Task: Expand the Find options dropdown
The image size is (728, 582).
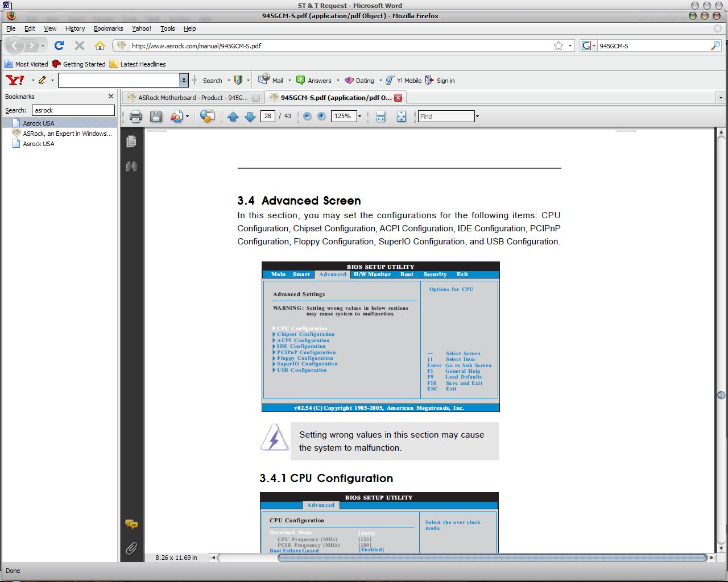Action: [x=477, y=117]
